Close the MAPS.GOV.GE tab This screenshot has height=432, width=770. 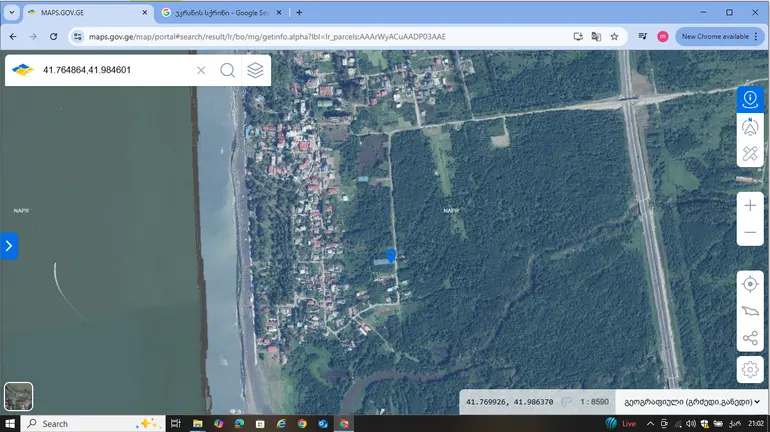click(x=144, y=13)
